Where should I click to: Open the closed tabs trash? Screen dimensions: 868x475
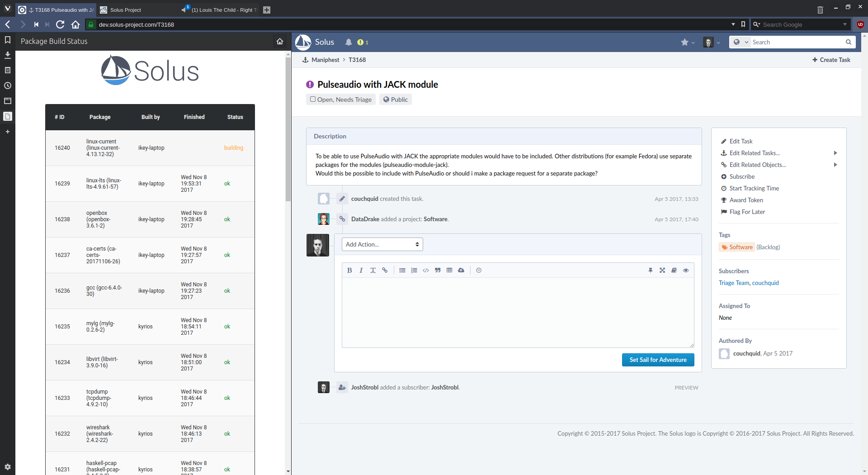pyautogui.click(x=820, y=9)
